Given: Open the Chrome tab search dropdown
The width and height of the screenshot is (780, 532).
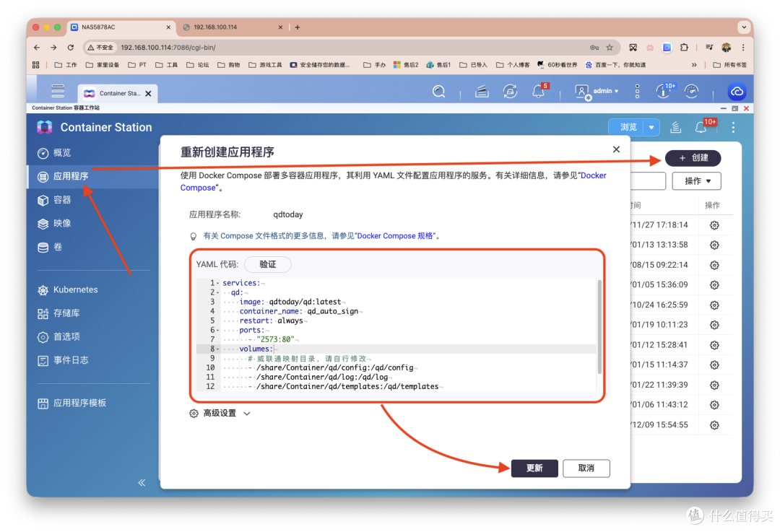Looking at the screenshot, I should point(744,27).
